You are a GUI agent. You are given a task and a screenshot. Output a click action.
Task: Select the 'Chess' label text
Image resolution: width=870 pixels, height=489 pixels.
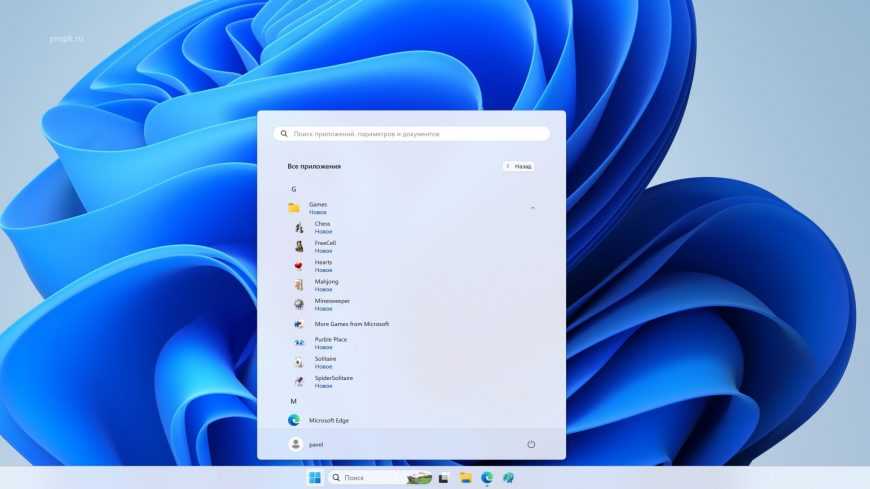coord(322,224)
